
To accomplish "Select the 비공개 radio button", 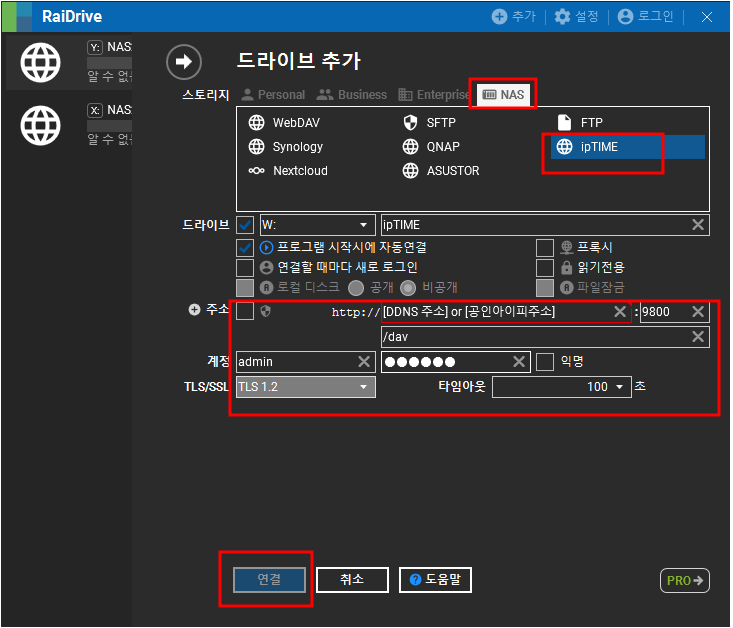I will click(x=408, y=288).
